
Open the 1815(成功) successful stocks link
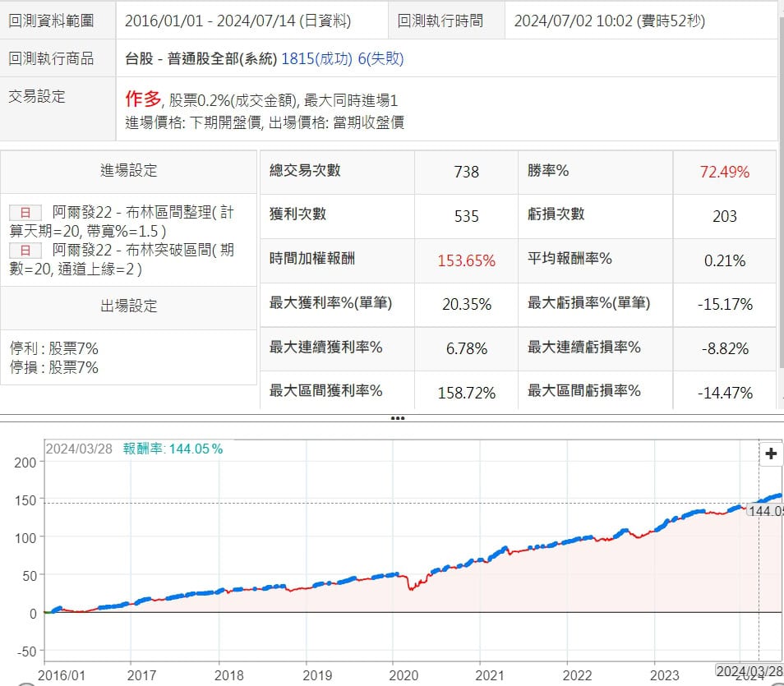click(316, 59)
